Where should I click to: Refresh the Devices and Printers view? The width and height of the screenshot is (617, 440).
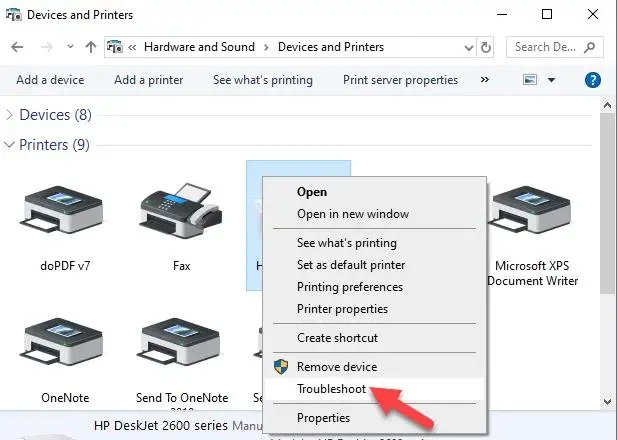coord(486,48)
